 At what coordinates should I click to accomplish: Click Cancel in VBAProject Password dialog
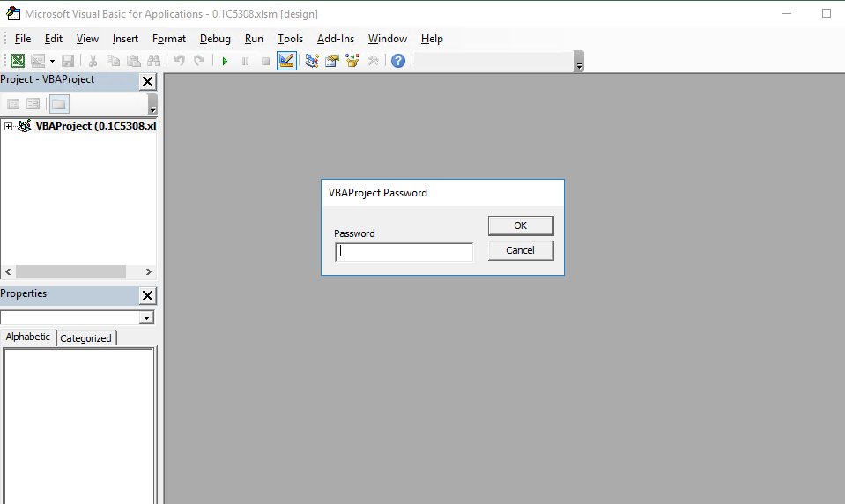coord(521,250)
